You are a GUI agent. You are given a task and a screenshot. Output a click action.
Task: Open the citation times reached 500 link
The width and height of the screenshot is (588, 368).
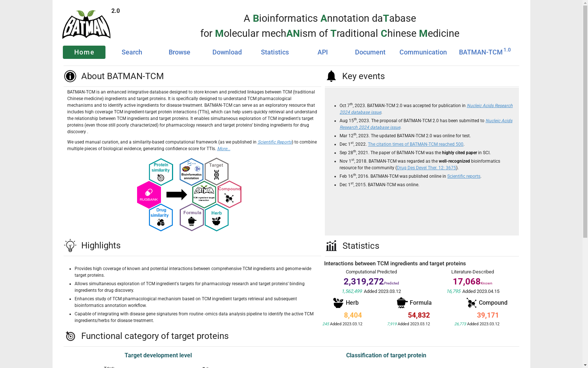tap(416, 144)
